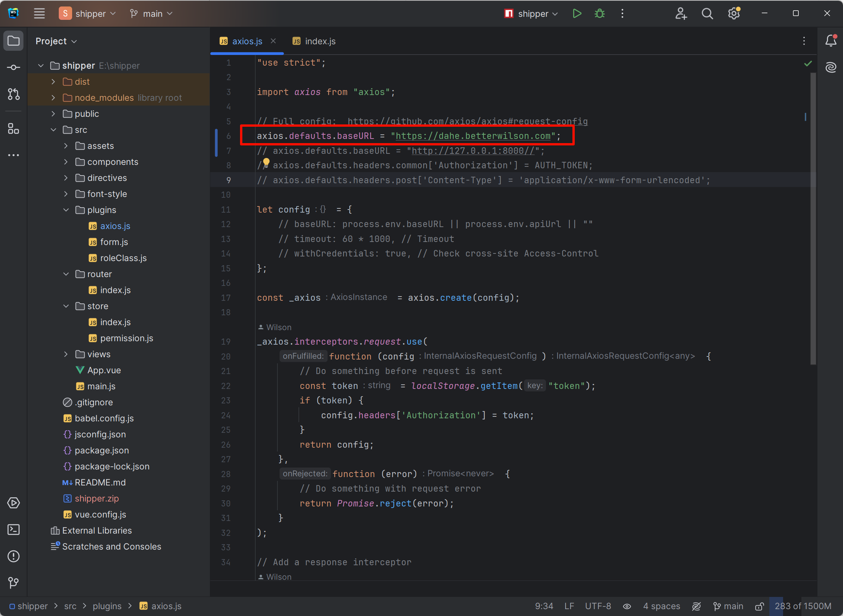Open the notifications bell
Image resolution: width=843 pixels, height=616 pixels.
coord(831,41)
